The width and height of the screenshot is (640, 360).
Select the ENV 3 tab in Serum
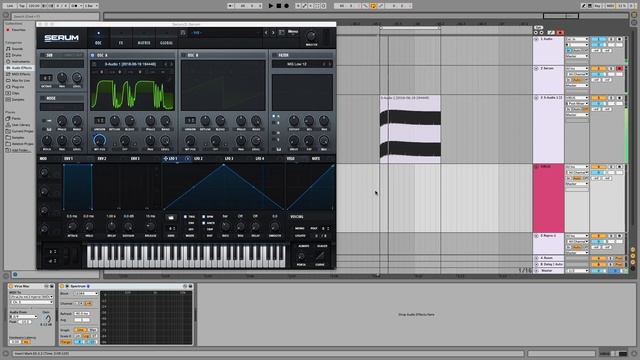pos(135,158)
